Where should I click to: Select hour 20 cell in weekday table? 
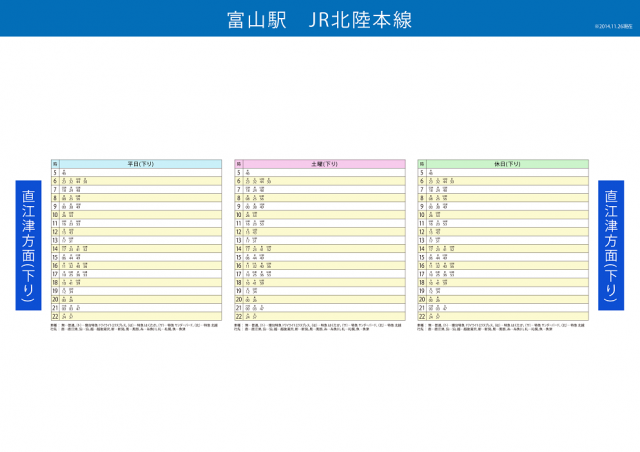[56, 299]
